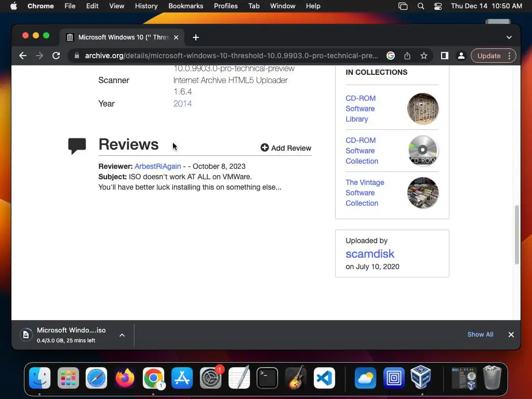Image resolution: width=532 pixels, height=399 pixels.
Task: Open VirtualBox from the Dock
Action: pyautogui.click(x=421, y=378)
